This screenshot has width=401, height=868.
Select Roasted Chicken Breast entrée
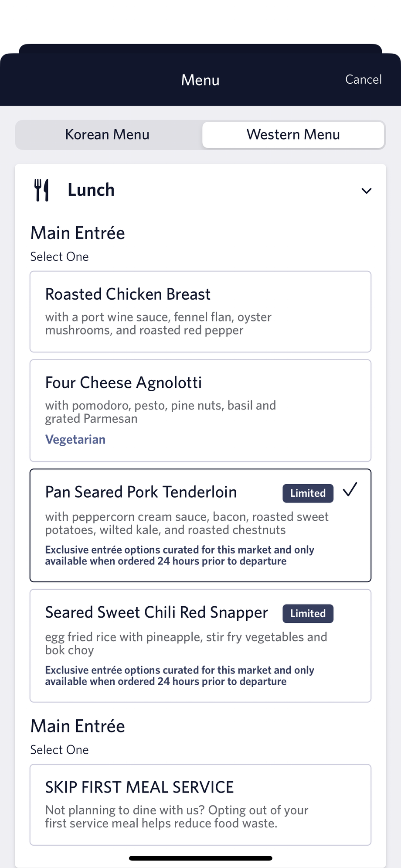200,312
